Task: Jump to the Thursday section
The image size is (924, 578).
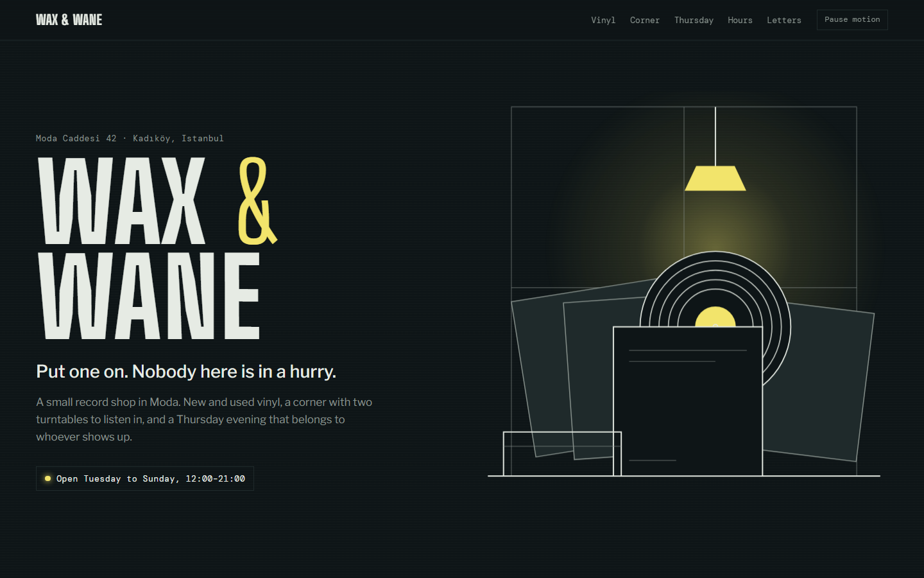Action: coord(694,20)
